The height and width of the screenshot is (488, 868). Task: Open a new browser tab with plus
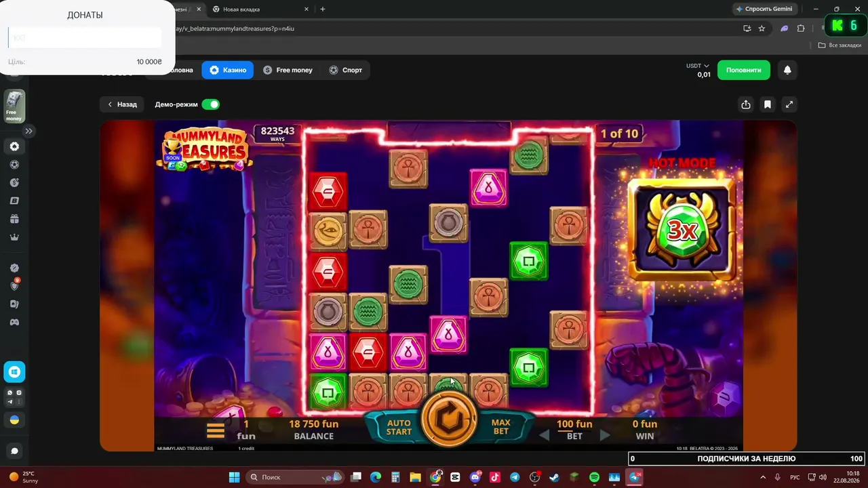(323, 9)
